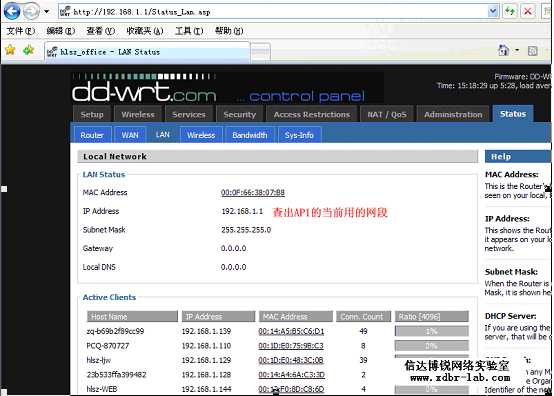Expand the address bar history dropdown
Viewport: 554px width, 396px height.
493,12
